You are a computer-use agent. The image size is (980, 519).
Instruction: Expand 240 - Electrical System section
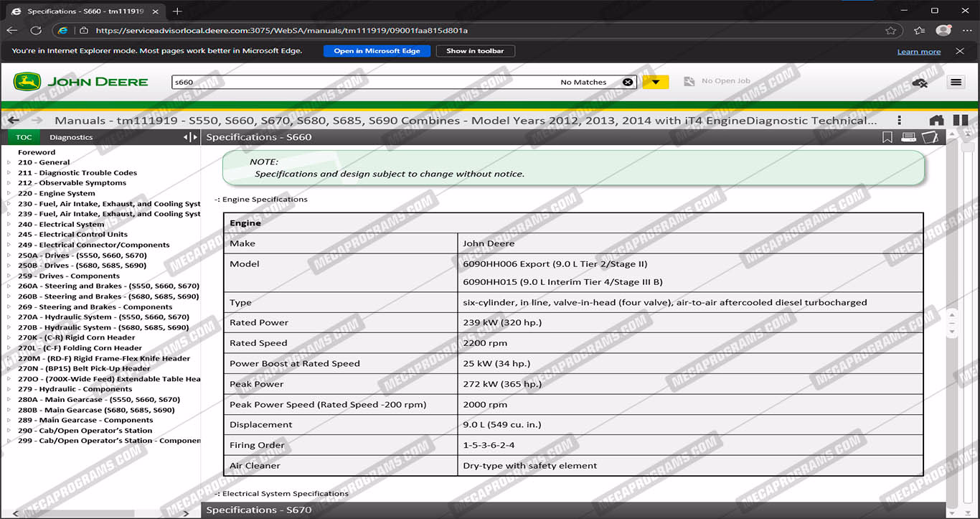click(x=9, y=225)
